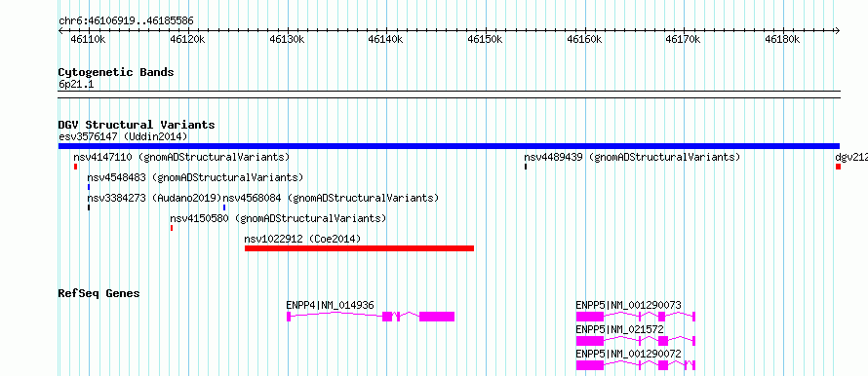Click ruler position 46140k
The image size is (868, 376).
click(386, 39)
